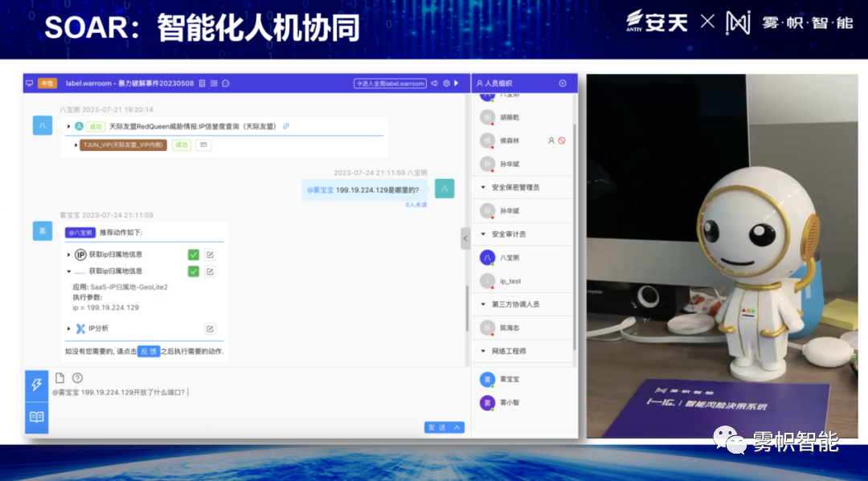Click the orange 中危 severity badge

coord(47,84)
